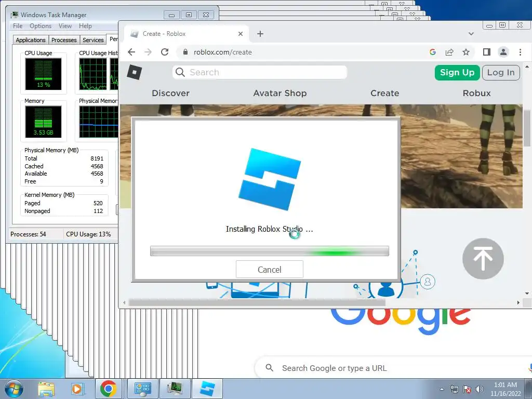Click the Roblox search input field

pos(260,72)
